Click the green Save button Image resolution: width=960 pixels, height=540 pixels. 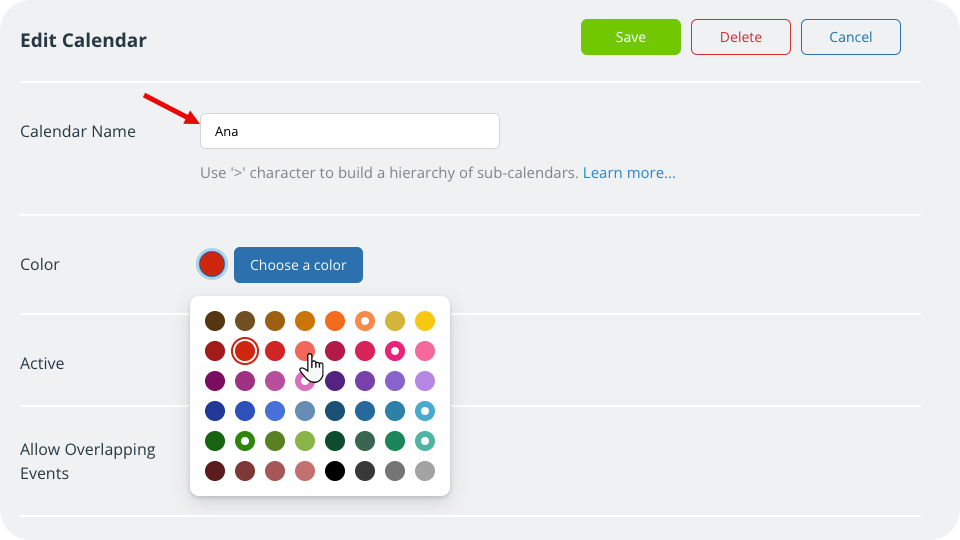630,37
